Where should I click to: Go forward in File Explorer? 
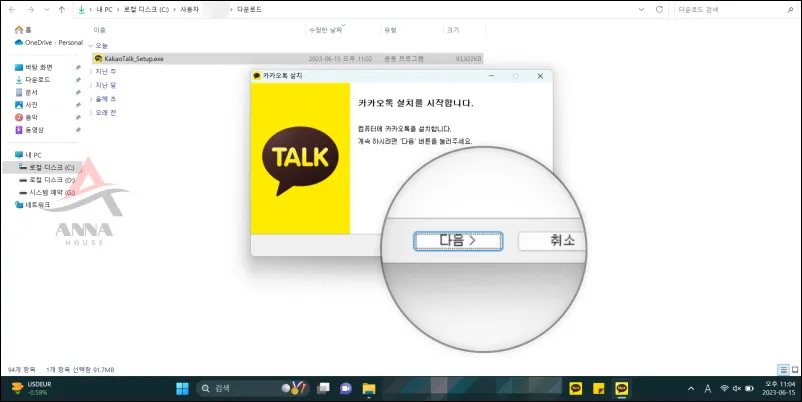31,9
